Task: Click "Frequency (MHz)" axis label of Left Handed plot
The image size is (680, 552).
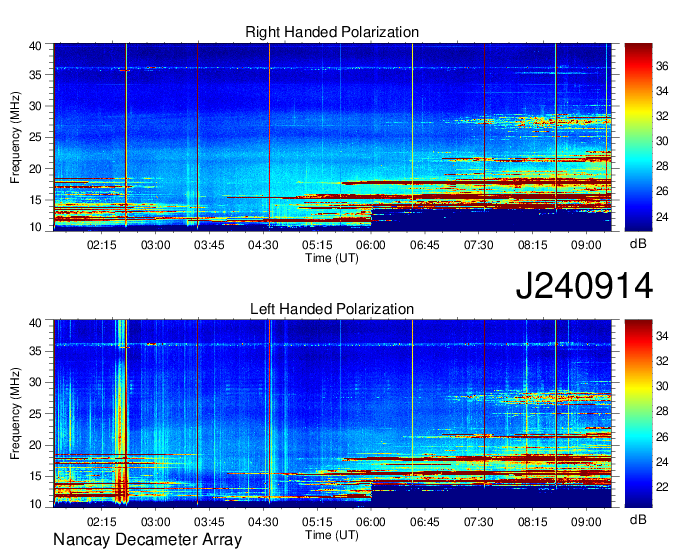Action: [15, 414]
